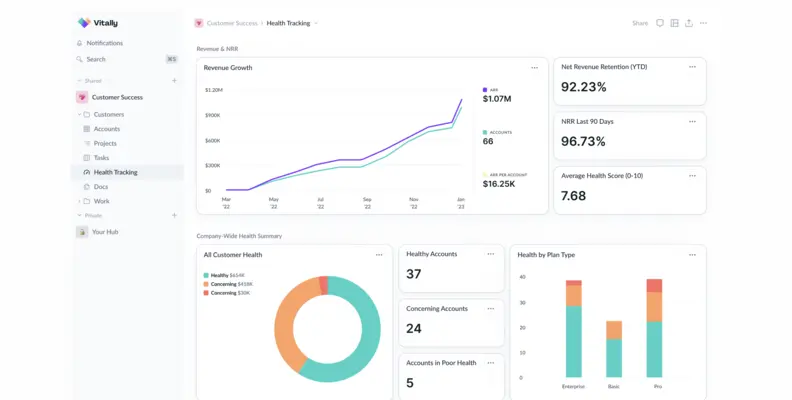Click the Basic bar in chart
792x400 pixels.
tap(614, 349)
